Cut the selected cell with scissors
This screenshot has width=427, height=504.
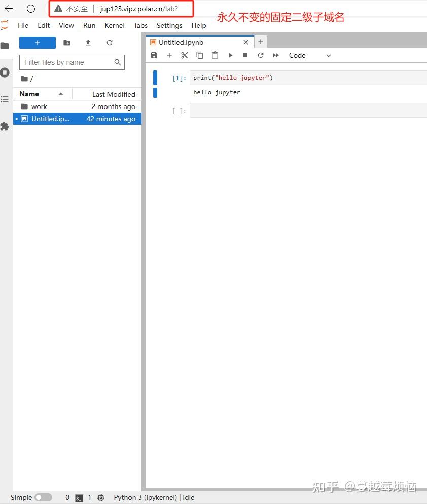click(184, 55)
